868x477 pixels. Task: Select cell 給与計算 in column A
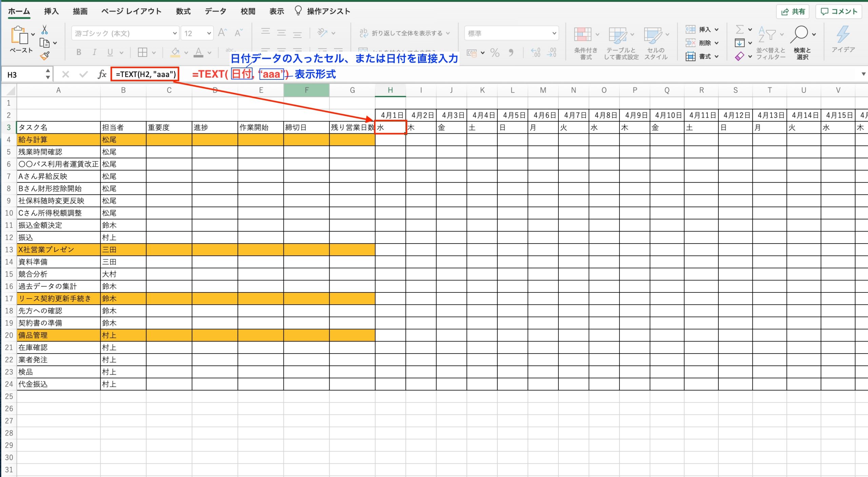[59, 140]
